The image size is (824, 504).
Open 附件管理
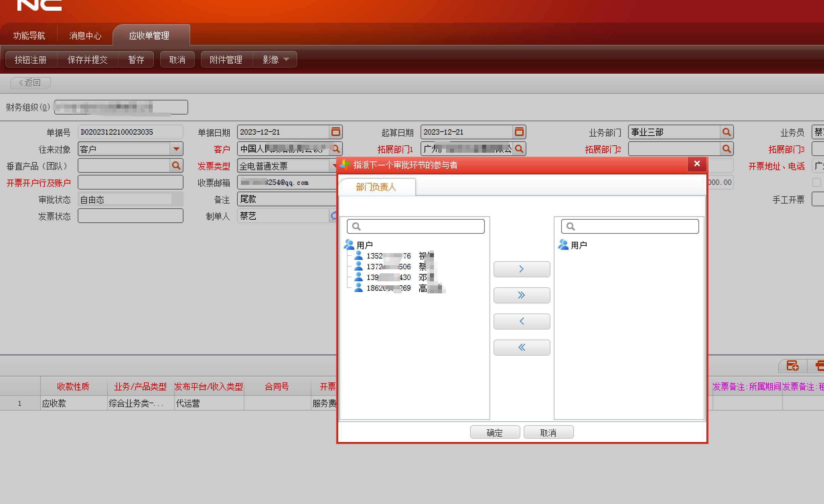coord(226,60)
